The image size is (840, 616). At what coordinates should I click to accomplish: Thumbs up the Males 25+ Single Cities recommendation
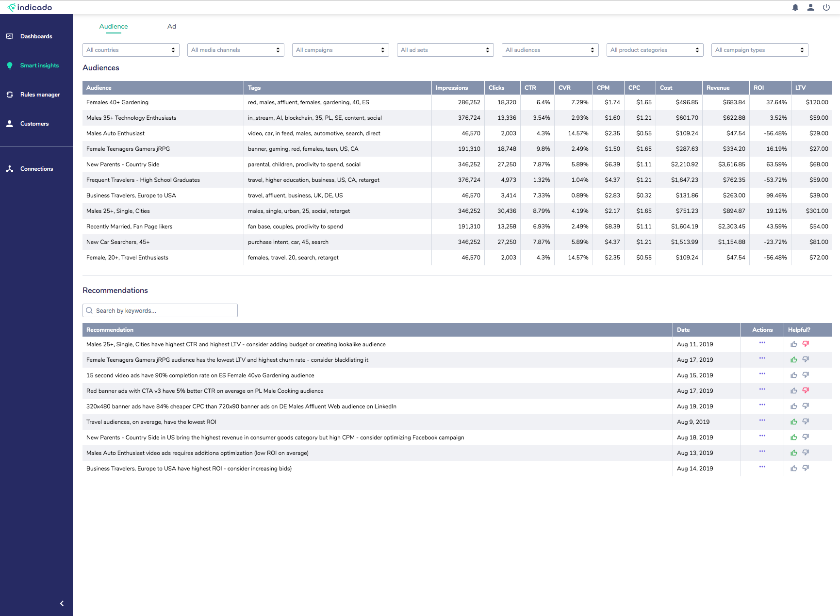pos(794,344)
